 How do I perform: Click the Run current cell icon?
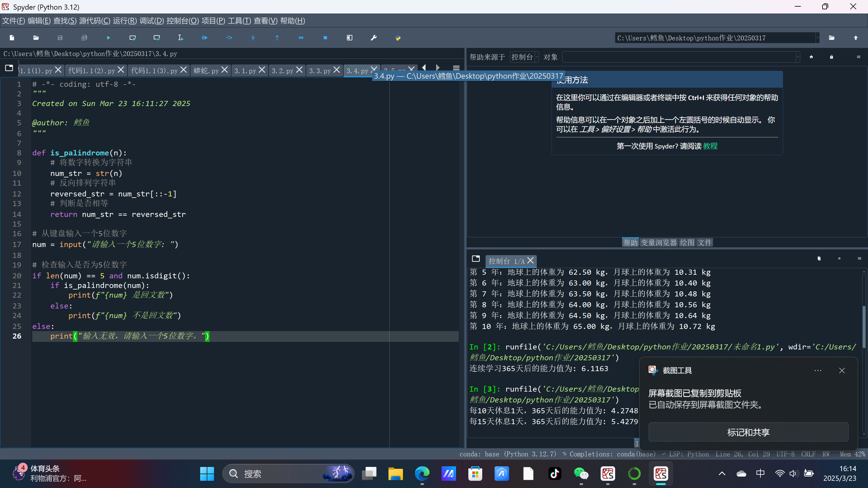tap(132, 38)
